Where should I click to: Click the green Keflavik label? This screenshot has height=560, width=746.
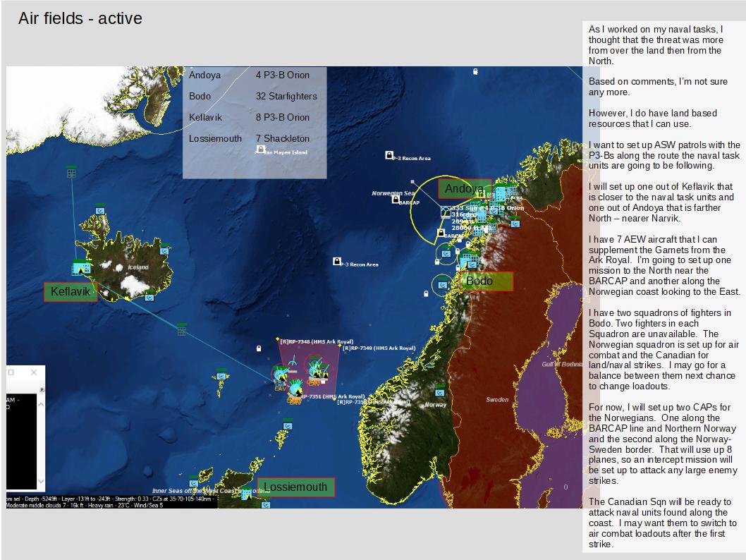(71, 292)
